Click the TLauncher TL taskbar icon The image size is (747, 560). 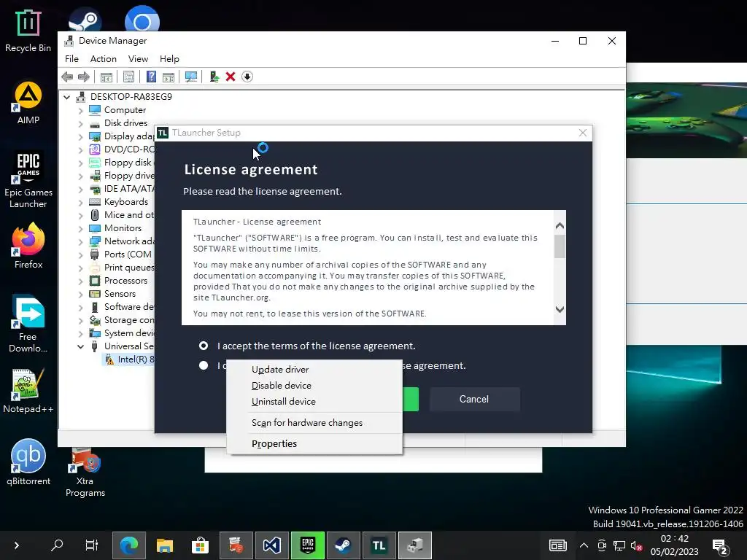[379, 545]
